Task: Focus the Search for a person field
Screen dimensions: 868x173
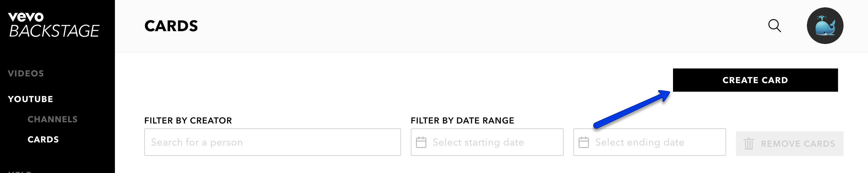Action: pos(272,142)
